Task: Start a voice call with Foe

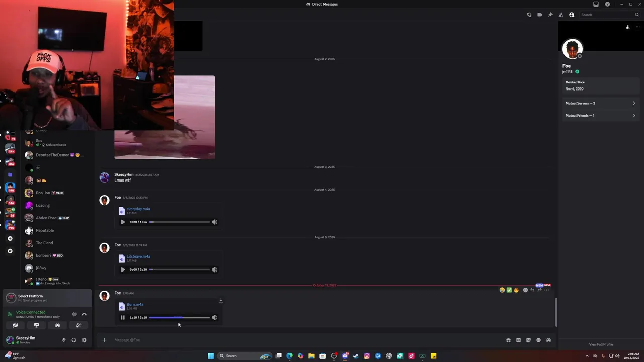Action: 529,15
